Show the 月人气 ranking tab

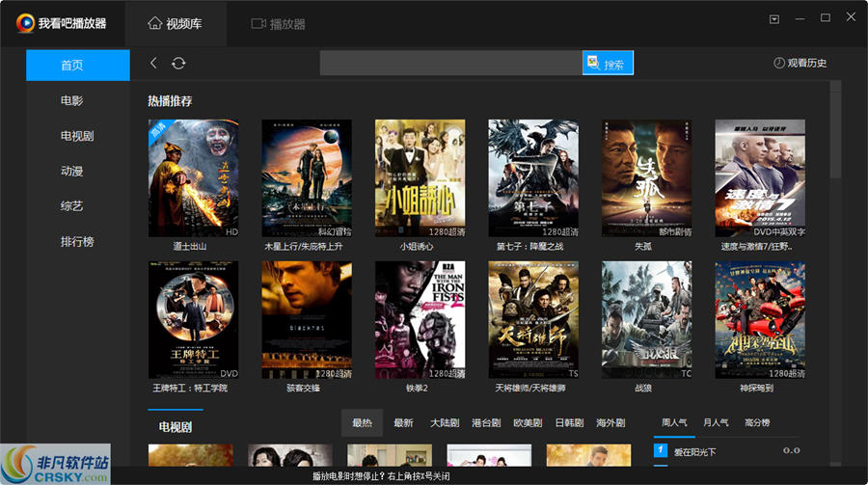(716, 422)
